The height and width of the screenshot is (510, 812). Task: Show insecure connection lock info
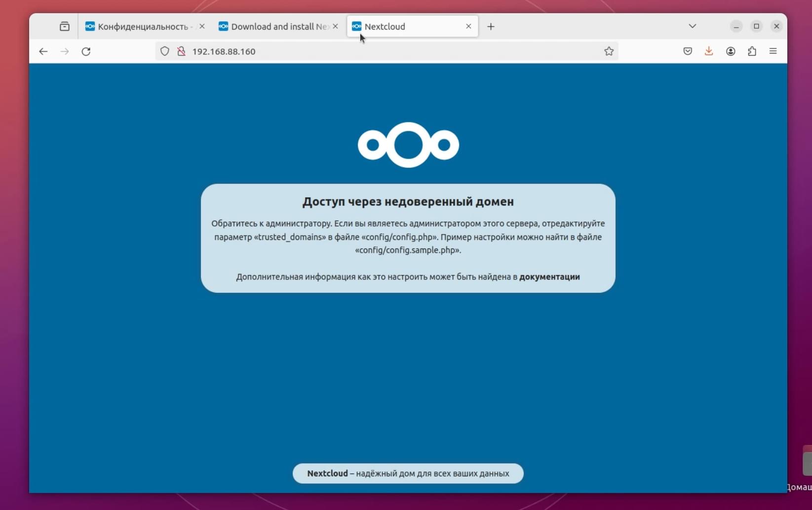pyautogui.click(x=181, y=51)
